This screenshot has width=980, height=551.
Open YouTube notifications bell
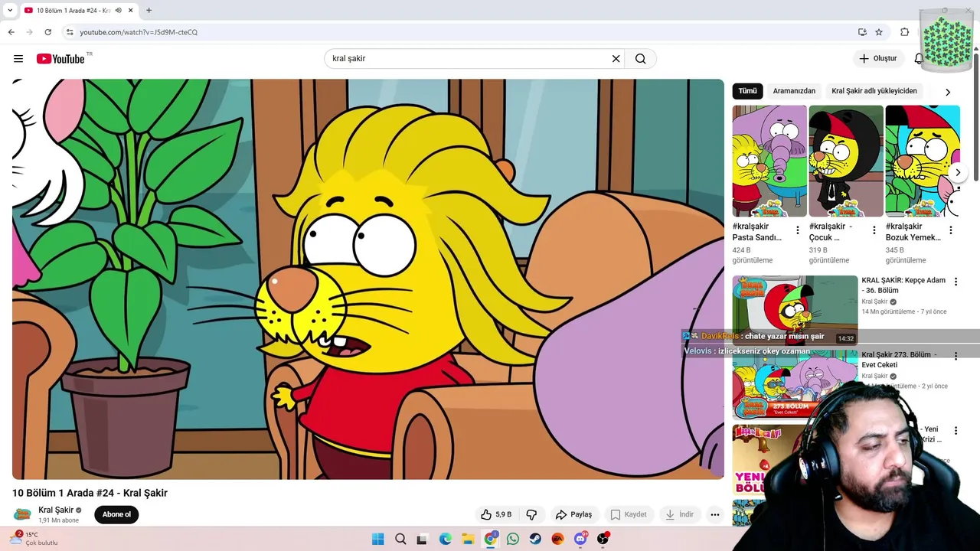919,59
